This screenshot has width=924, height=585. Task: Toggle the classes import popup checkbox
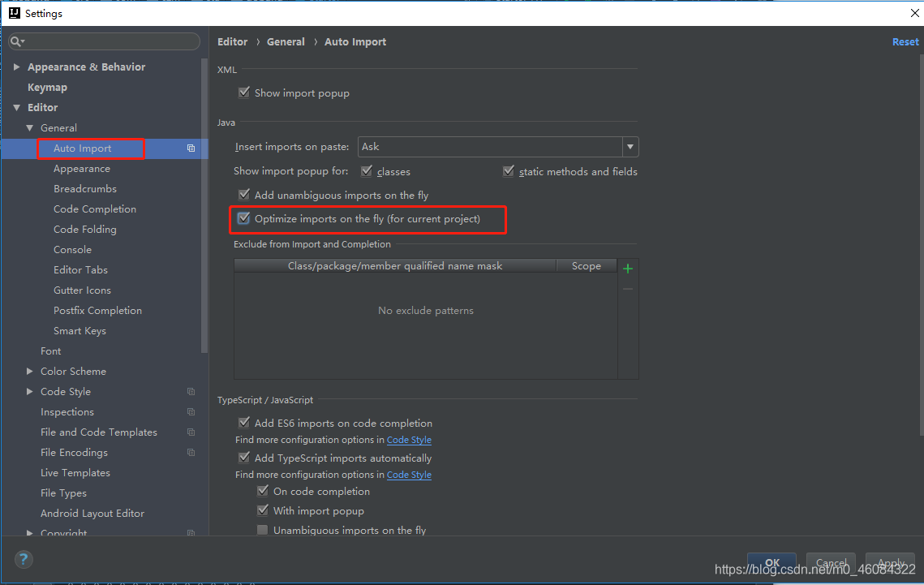point(367,171)
